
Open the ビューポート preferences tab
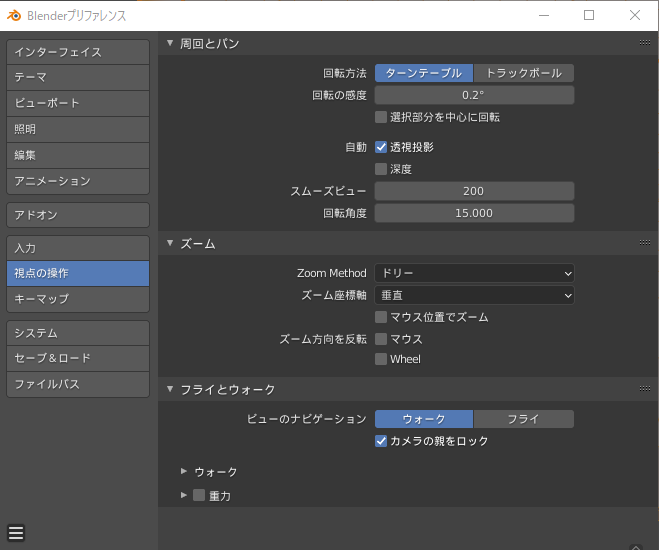[78, 103]
